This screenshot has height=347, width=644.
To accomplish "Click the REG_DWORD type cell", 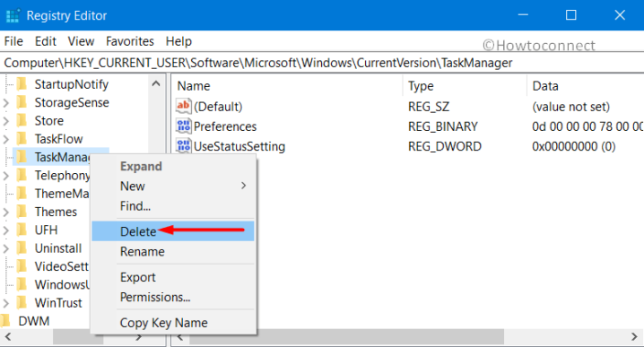I will click(x=444, y=146).
